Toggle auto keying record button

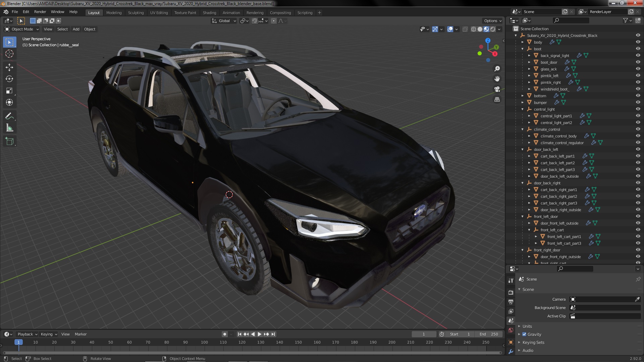click(224, 334)
